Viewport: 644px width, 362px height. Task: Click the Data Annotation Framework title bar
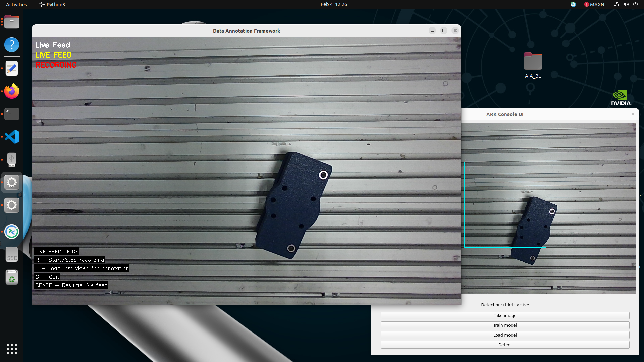tap(247, 31)
